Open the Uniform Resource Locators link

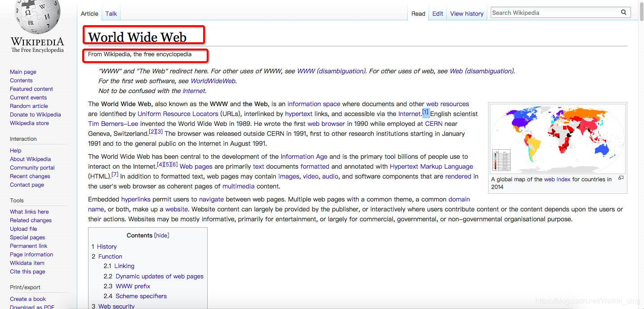178,114
